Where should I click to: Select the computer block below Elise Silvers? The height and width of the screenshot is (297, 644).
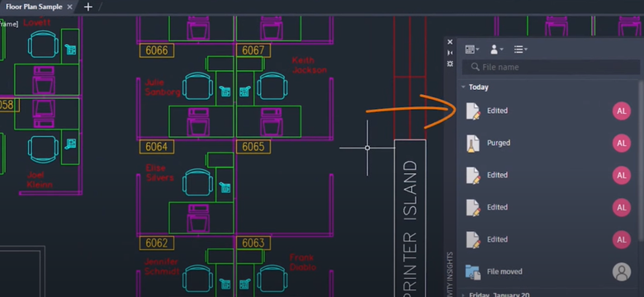click(x=198, y=219)
